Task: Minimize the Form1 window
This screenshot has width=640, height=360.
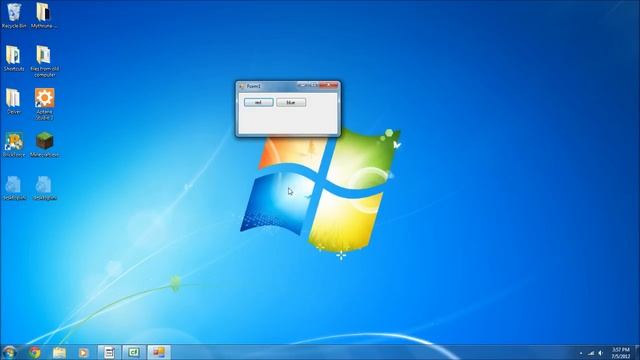Action: click(x=302, y=85)
